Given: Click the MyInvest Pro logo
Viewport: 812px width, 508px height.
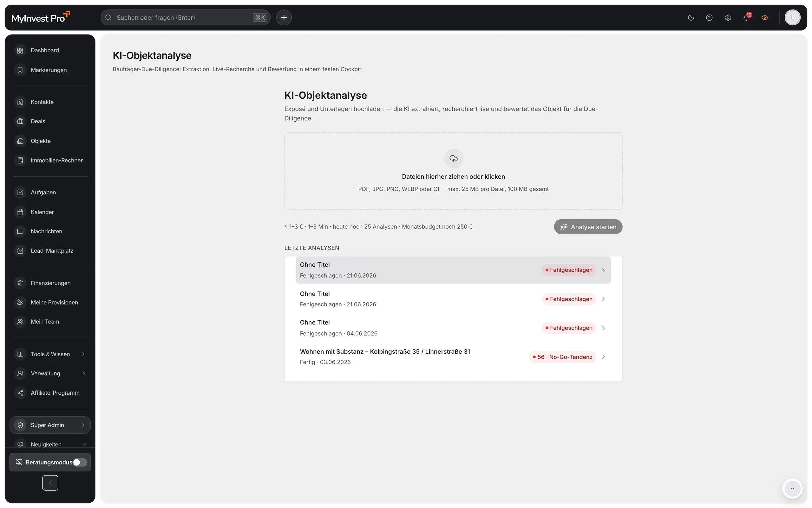Looking at the screenshot, I should pyautogui.click(x=41, y=17).
